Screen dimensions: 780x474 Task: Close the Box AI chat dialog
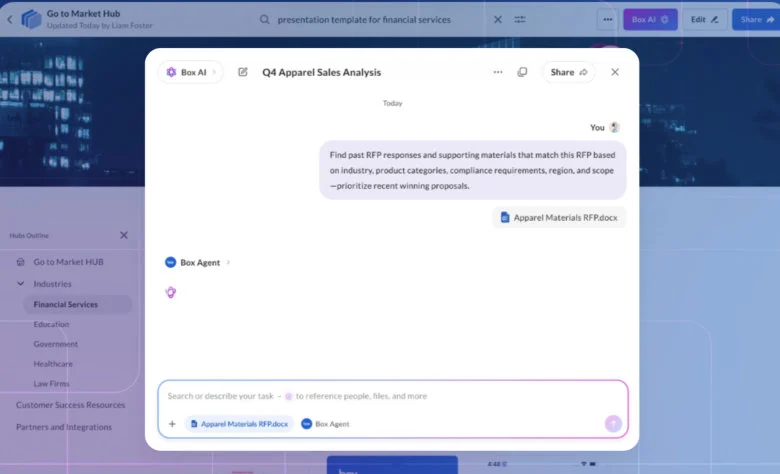coord(615,72)
